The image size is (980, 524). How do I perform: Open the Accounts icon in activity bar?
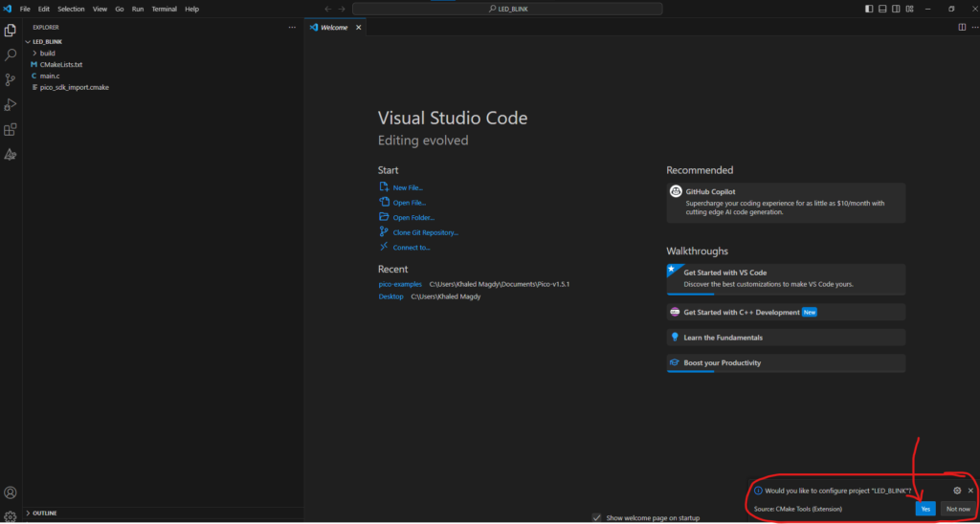click(11, 493)
